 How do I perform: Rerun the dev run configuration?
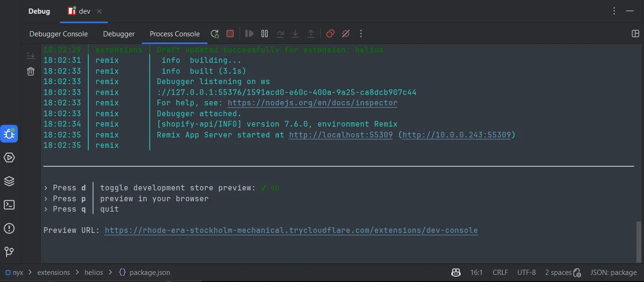tap(215, 34)
